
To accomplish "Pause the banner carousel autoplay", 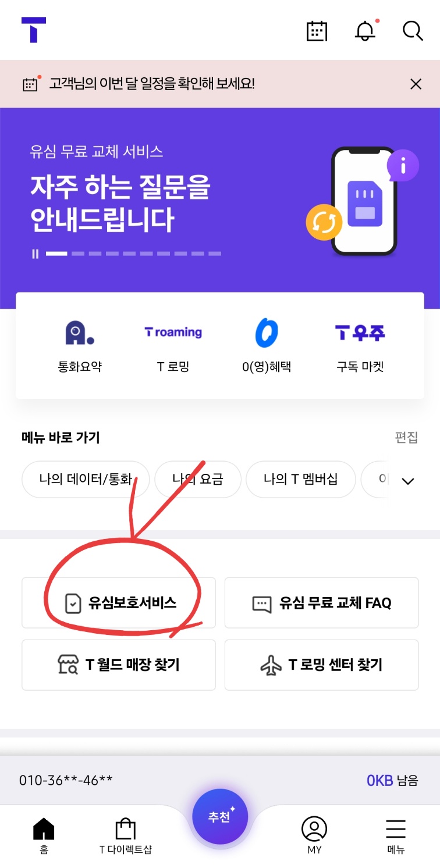I will [x=36, y=253].
